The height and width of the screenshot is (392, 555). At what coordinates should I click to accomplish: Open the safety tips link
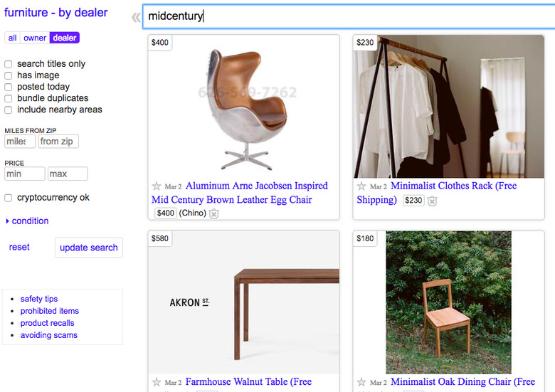[x=39, y=299]
